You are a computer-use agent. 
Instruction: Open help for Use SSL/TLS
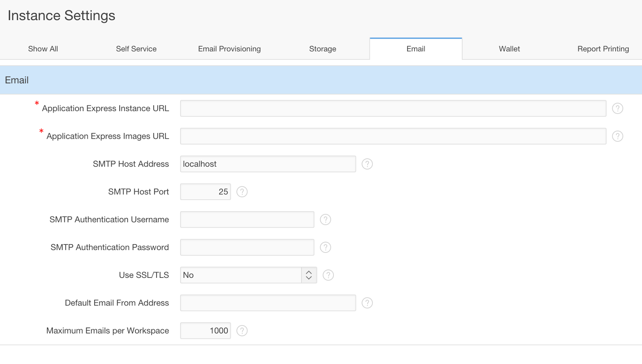point(328,275)
